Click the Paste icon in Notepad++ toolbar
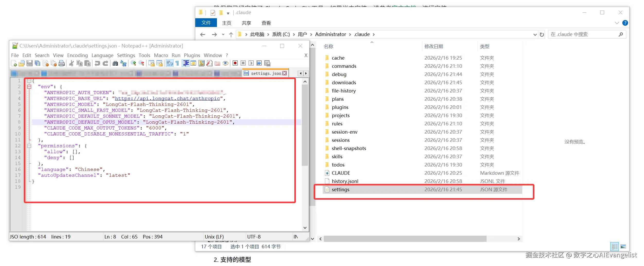 point(87,63)
